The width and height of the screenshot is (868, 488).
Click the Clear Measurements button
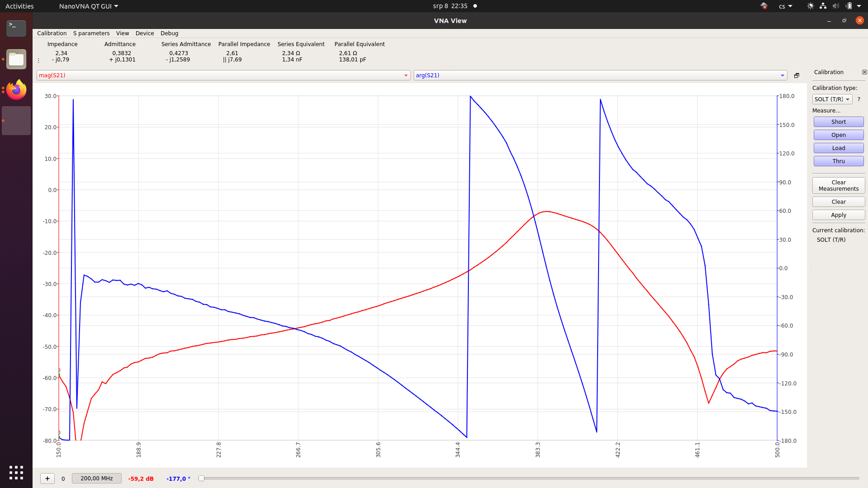click(x=838, y=186)
